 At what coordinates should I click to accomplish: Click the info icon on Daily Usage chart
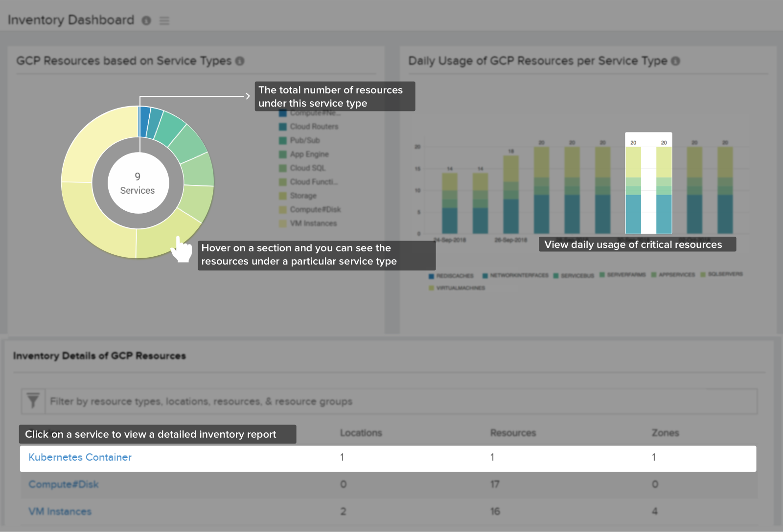point(676,61)
